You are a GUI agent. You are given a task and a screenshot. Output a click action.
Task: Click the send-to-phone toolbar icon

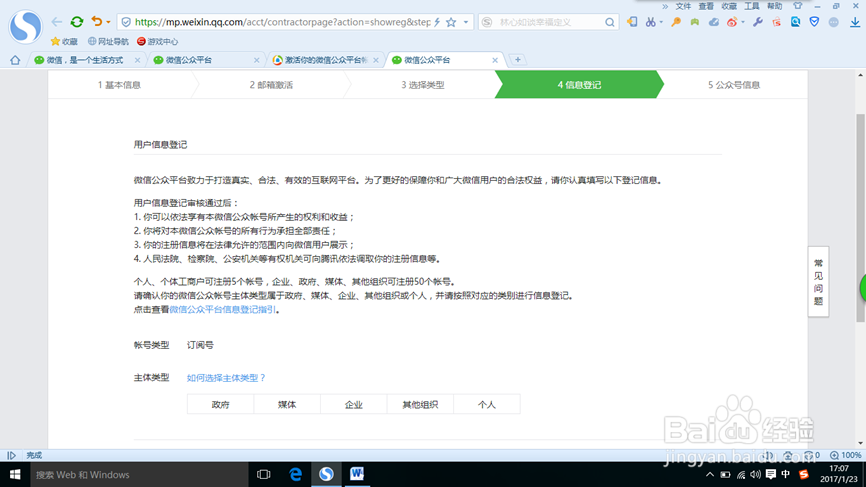(x=632, y=22)
